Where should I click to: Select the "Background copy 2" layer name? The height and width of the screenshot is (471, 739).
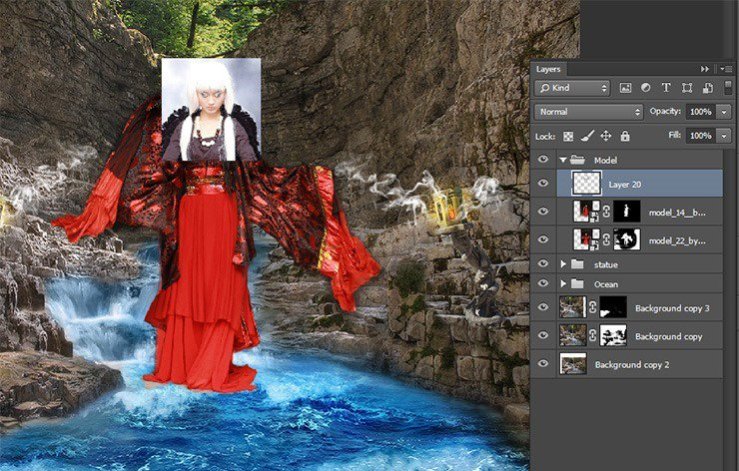click(x=632, y=364)
